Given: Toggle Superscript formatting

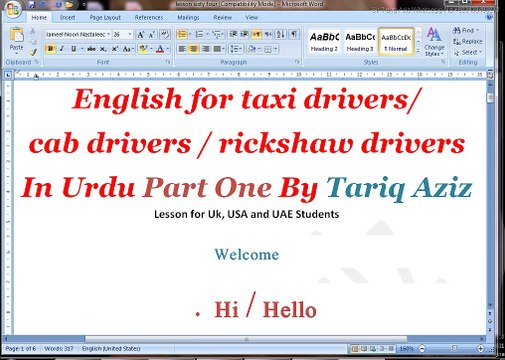Looking at the screenshot, I should pyautogui.click(x=115, y=49).
